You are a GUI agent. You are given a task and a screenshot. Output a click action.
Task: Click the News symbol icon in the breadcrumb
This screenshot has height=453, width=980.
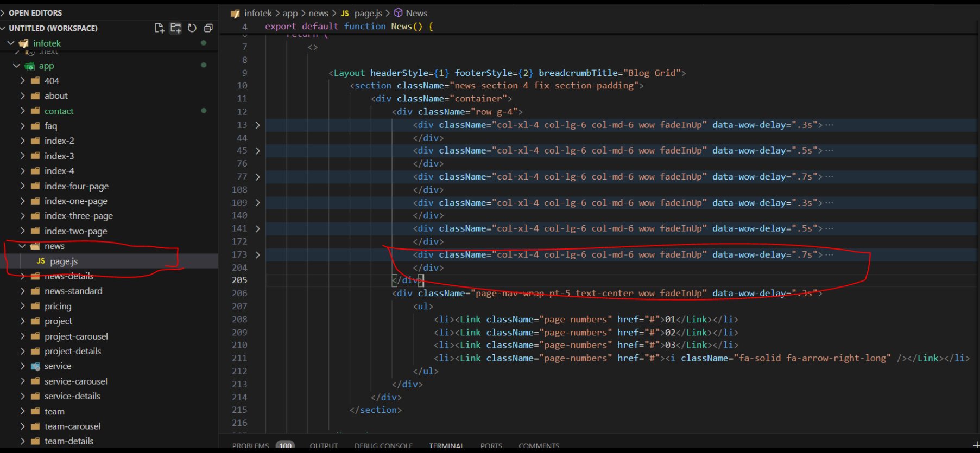399,12
